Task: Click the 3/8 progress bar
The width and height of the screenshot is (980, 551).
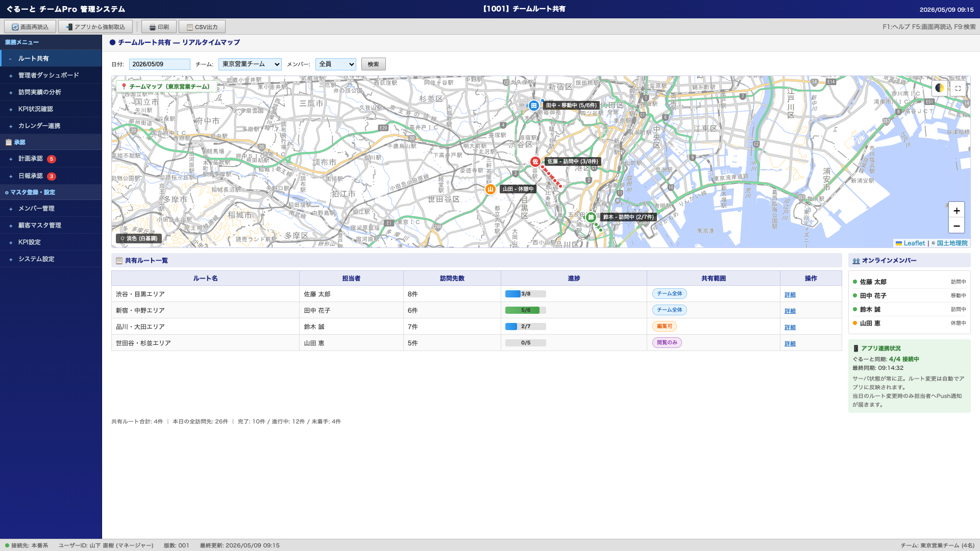Action: [526, 294]
